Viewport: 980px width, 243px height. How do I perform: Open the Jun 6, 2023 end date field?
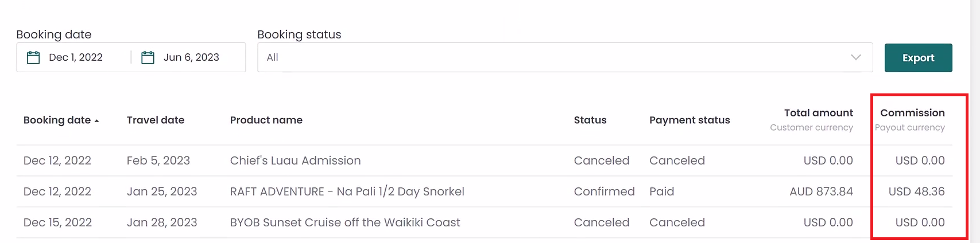tap(188, 57)
